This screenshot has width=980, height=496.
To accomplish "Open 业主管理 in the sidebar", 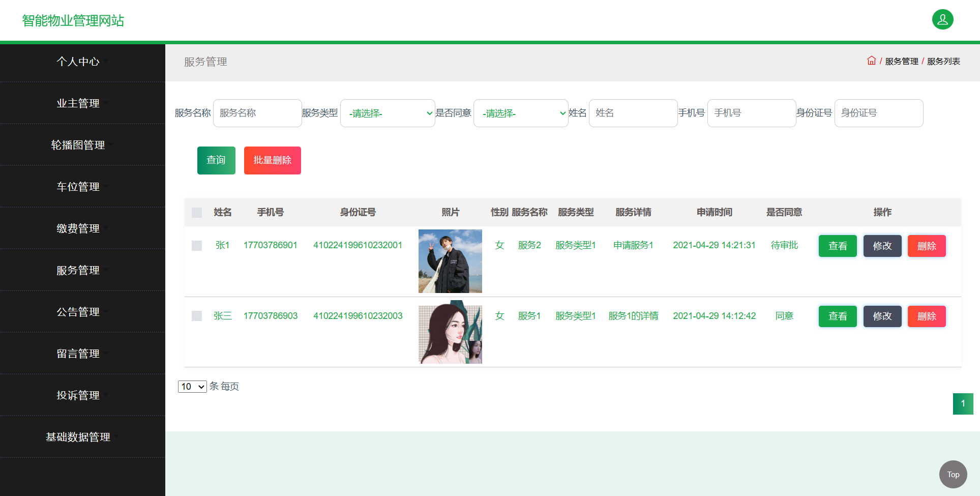I will (x=79, y=103).
